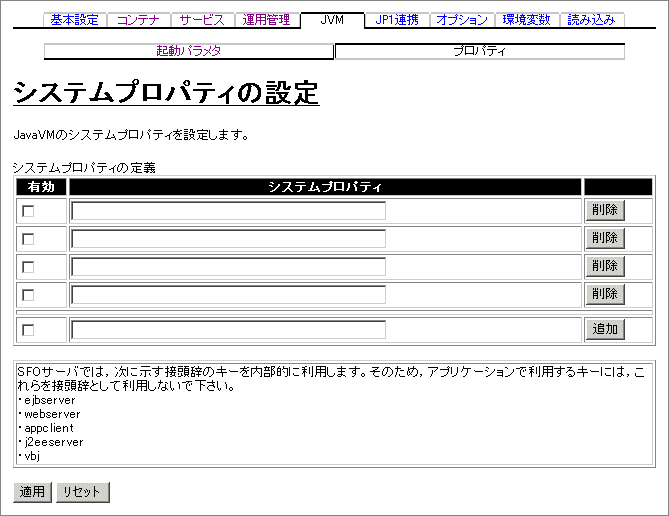Focus the first system property input field
The width and height of the screenshot is (669, 516).
(229, 211)
